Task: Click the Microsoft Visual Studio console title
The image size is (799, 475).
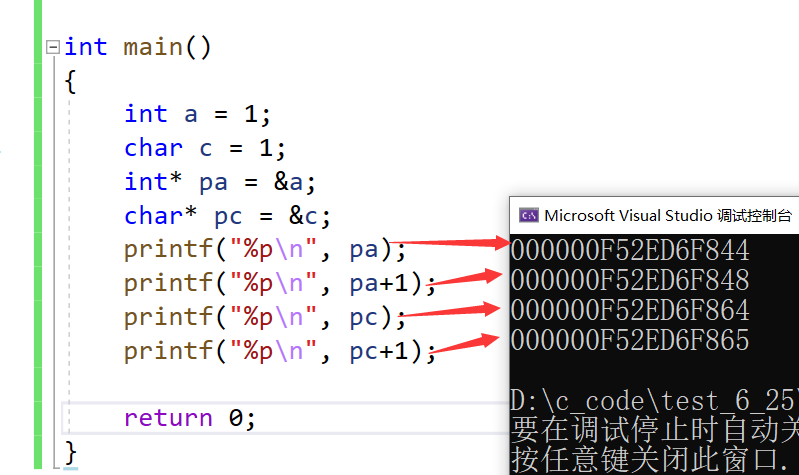Action: [668, 216]
